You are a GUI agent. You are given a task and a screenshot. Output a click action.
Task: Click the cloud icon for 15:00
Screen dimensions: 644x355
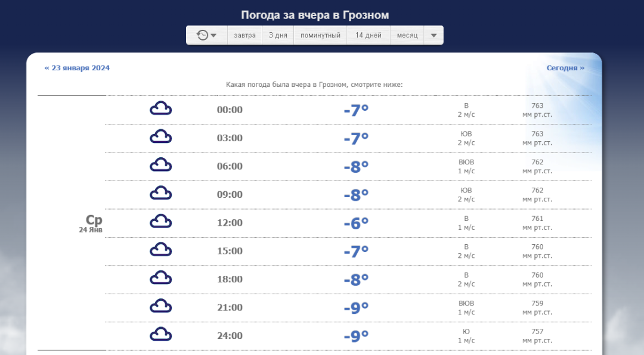tap(160, 250)
